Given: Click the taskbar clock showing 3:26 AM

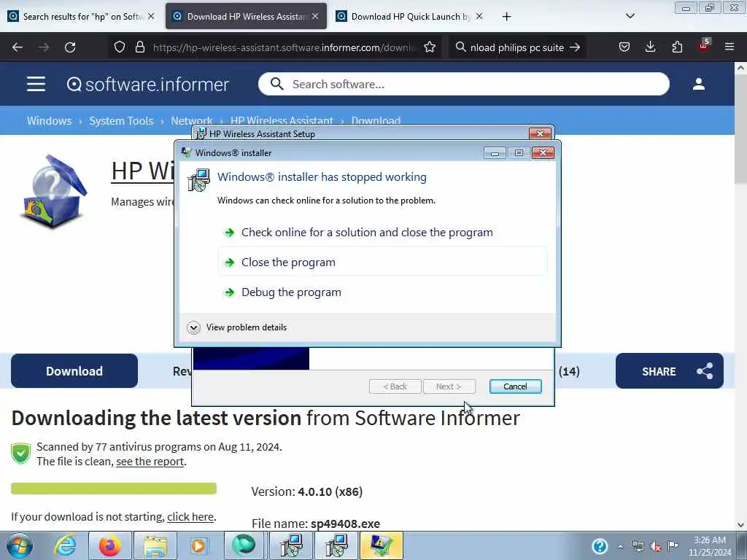Looking at the screenshot, I should 710,546.
